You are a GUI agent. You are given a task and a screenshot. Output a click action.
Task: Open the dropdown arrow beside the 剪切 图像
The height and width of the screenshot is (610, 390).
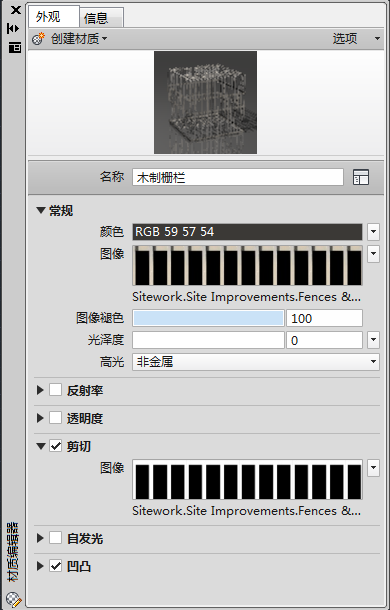373,468
